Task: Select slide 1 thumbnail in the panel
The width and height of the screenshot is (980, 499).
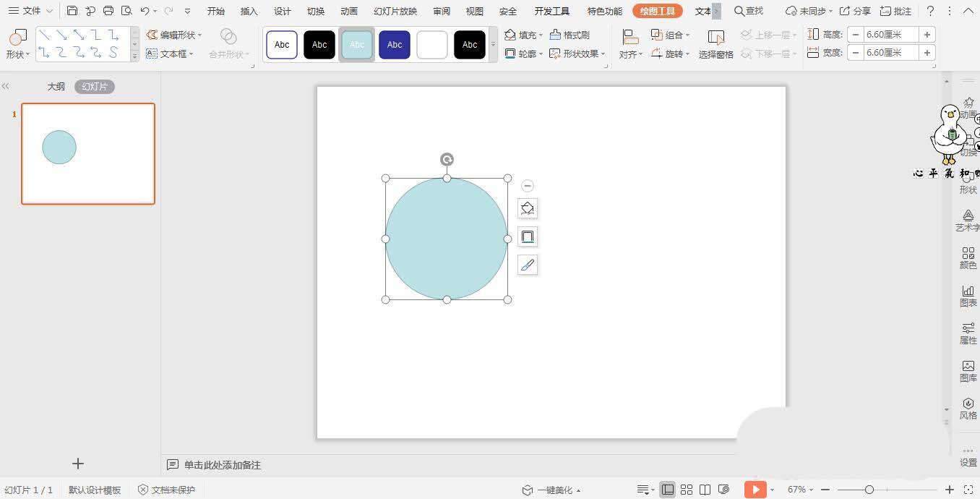Action: [88, 153]
